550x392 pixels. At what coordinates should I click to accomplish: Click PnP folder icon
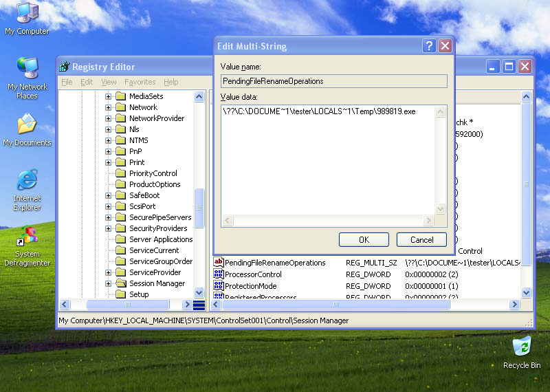pyautogui.click(x=121, y=151)
